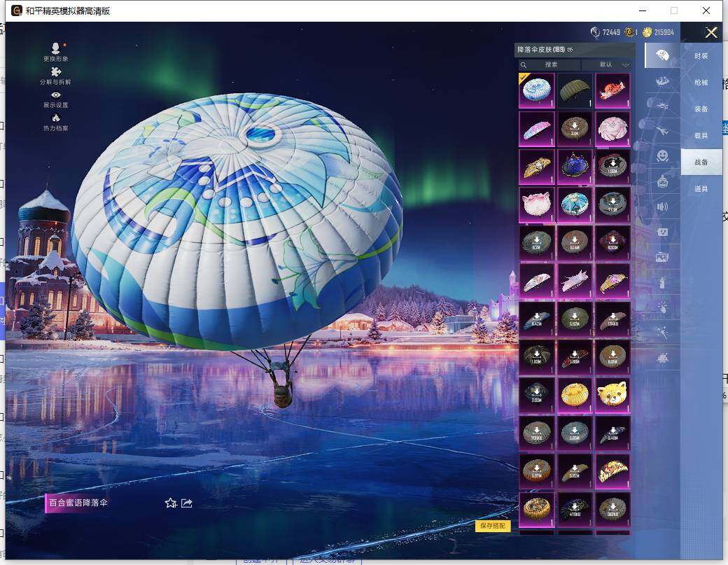
Task: Select the red panda face parachute thumbnail
Action: pos(613,395)
